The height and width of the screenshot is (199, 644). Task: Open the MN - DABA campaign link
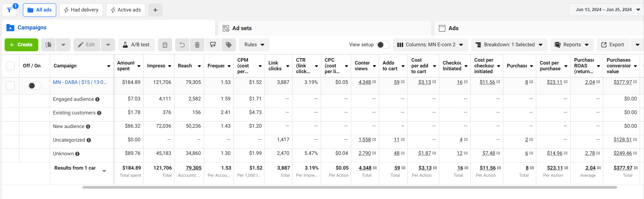point(80,82)
